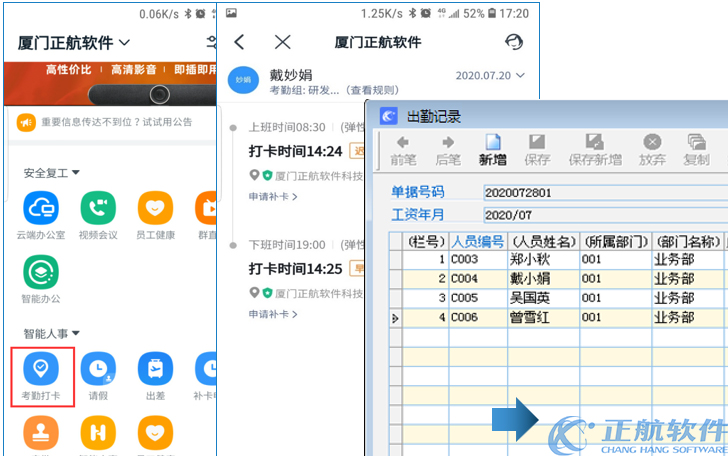Open the orange H app icon
The image size is (728, 456).
tap(98, 433)
